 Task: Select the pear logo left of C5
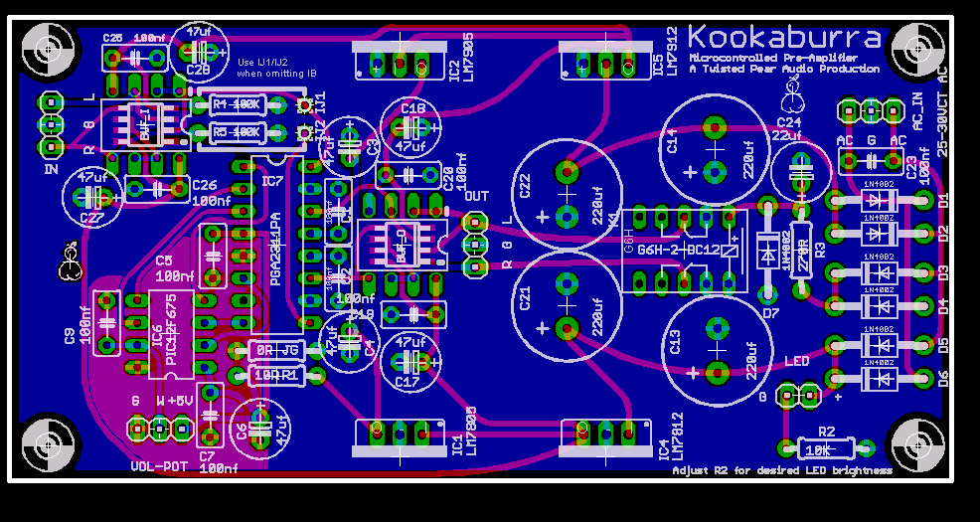tap(70, 261)
